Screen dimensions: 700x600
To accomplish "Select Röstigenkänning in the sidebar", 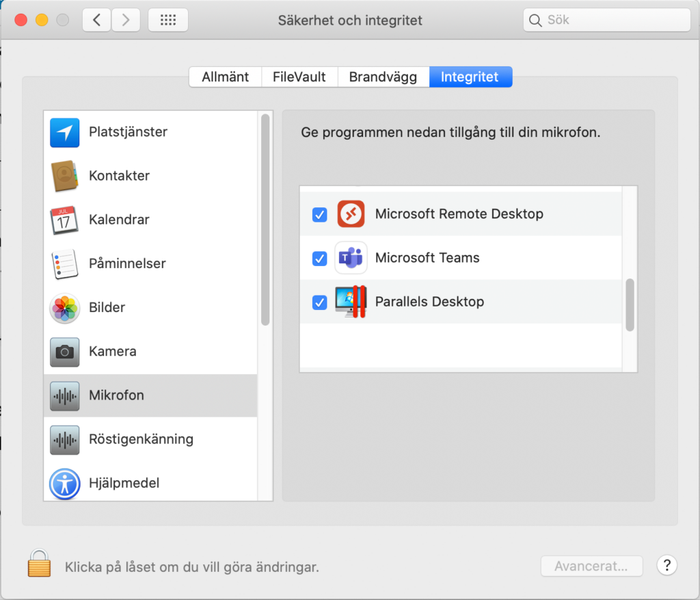I will coord(150,440).
